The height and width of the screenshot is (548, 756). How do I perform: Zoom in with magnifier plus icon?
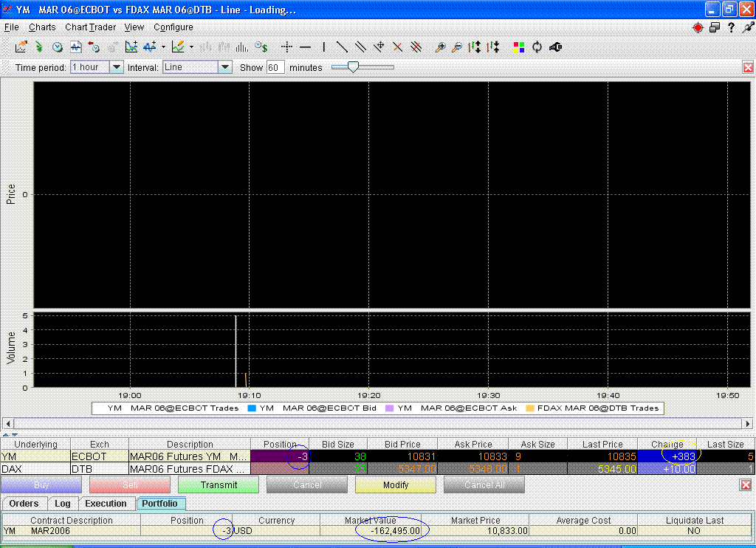[x=439, y=47]
